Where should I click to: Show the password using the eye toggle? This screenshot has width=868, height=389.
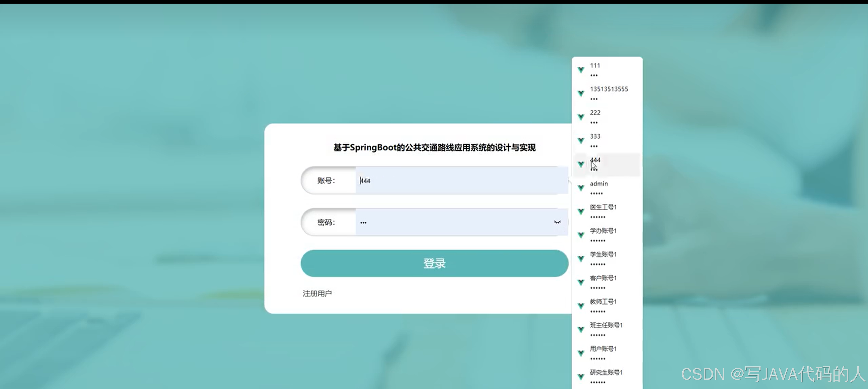pos(558,222)
